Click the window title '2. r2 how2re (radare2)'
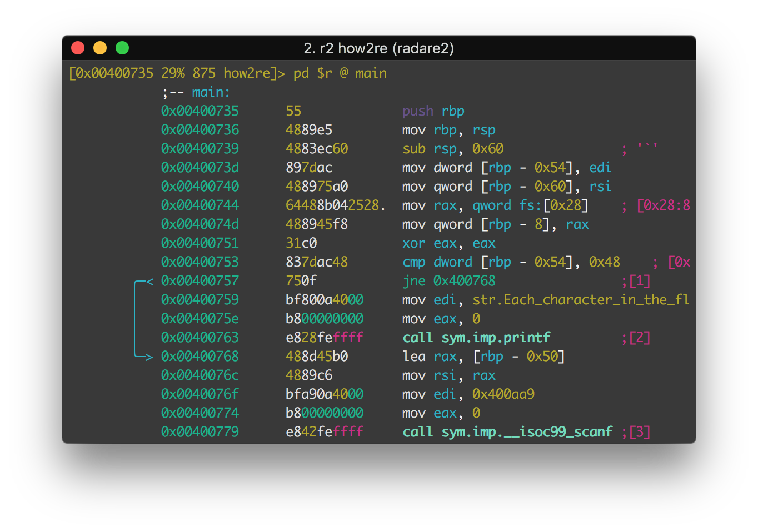Image resolution: width=758 pixels, height=532 pixels. [379, 48]
